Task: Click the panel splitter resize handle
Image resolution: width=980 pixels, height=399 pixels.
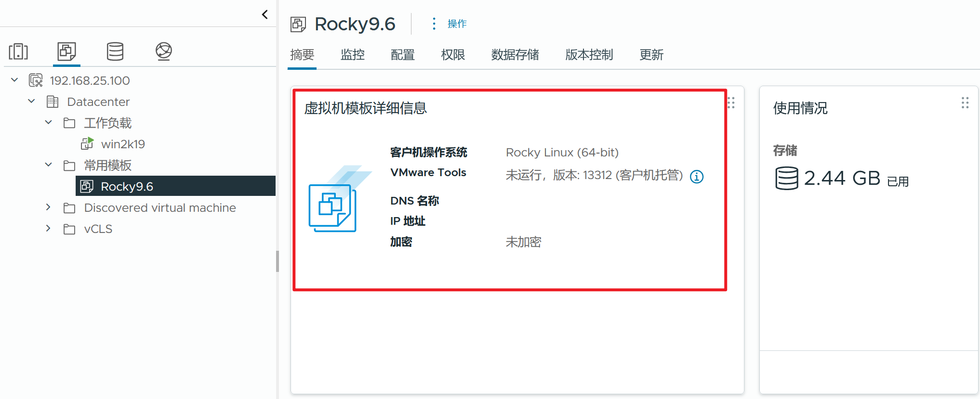Action: point(278,261)
